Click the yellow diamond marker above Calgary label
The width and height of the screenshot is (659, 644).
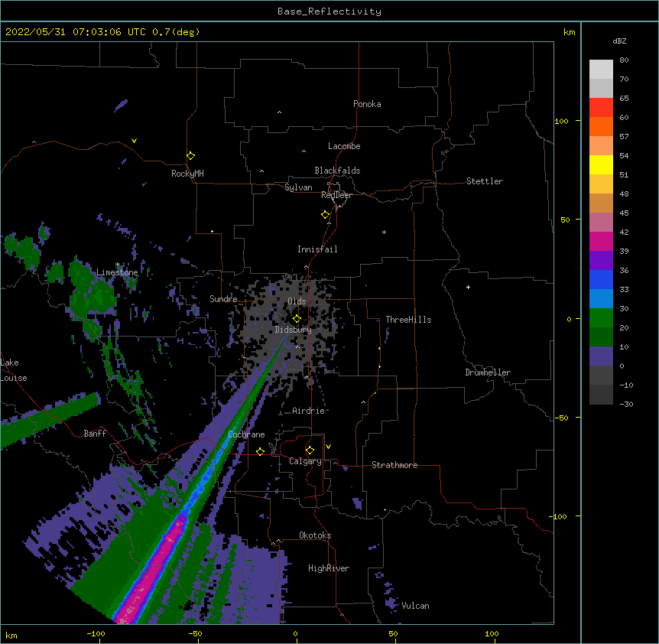click(310, 450)
